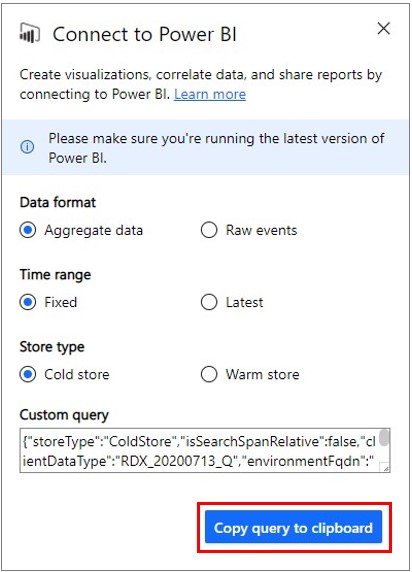Click the Connect to Power BI title
The height and width of the screenshot is (572, 412).
(x=145, y=34)
